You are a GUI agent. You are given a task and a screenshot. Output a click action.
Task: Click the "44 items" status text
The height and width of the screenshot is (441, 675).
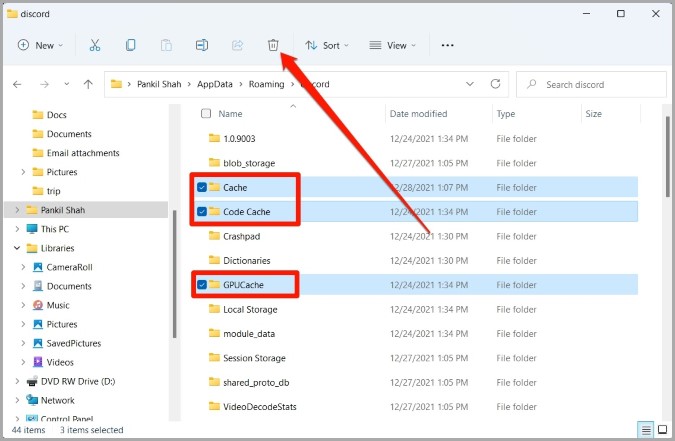tap(28, 430)
